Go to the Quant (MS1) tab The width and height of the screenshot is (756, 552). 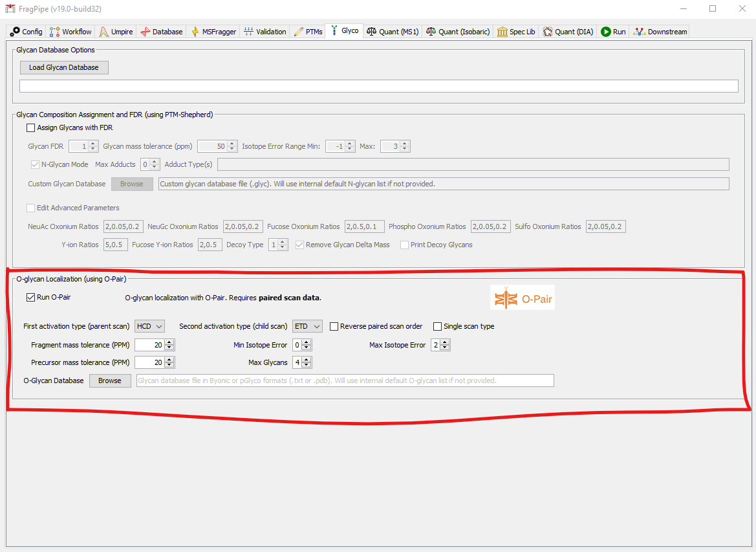coord(393,31)
